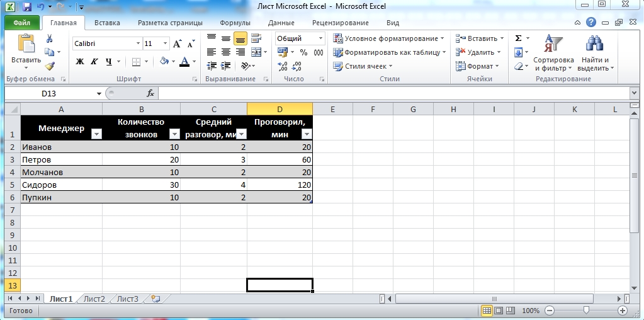
Task: Click the increase font size icon
Action: tap(177, 44)
